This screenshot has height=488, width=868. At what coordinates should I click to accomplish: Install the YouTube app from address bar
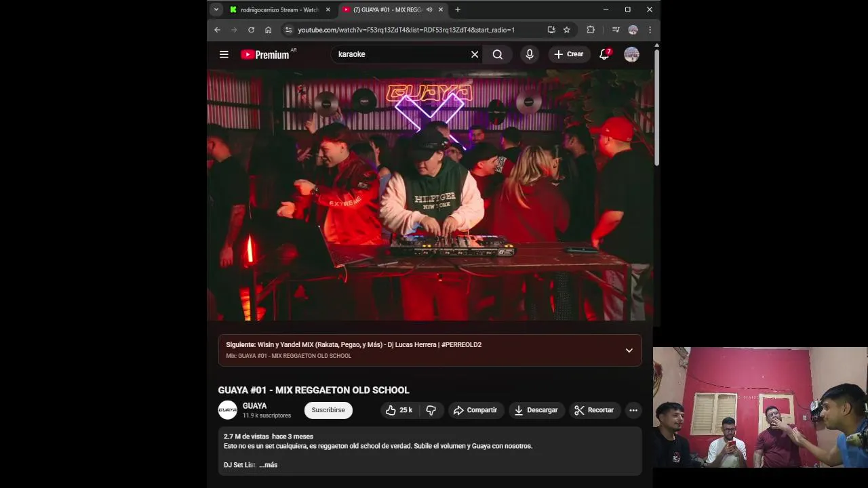[551, 30]
